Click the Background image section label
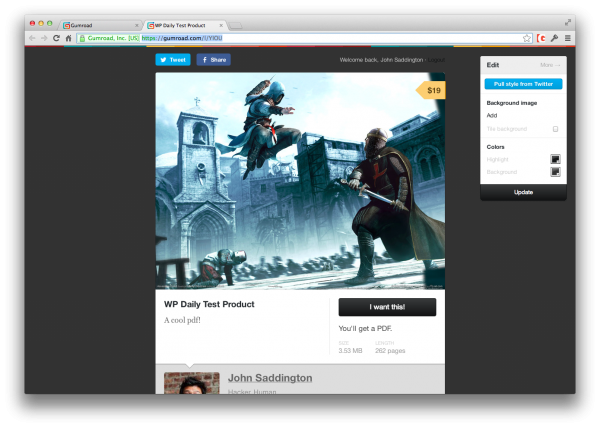The height and width of the screenshot is (428, 600). pos(512,103)
